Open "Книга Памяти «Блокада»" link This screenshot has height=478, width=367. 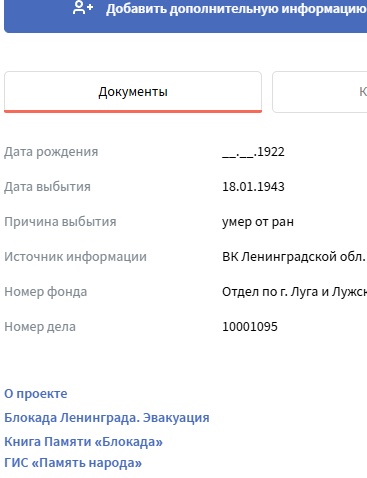click(x=83, y=441)
